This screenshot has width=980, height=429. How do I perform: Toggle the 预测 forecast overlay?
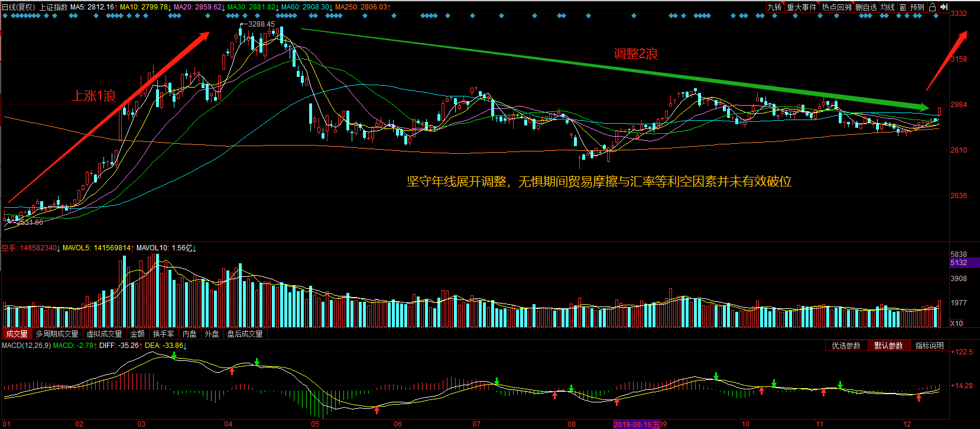coord(917,7)
